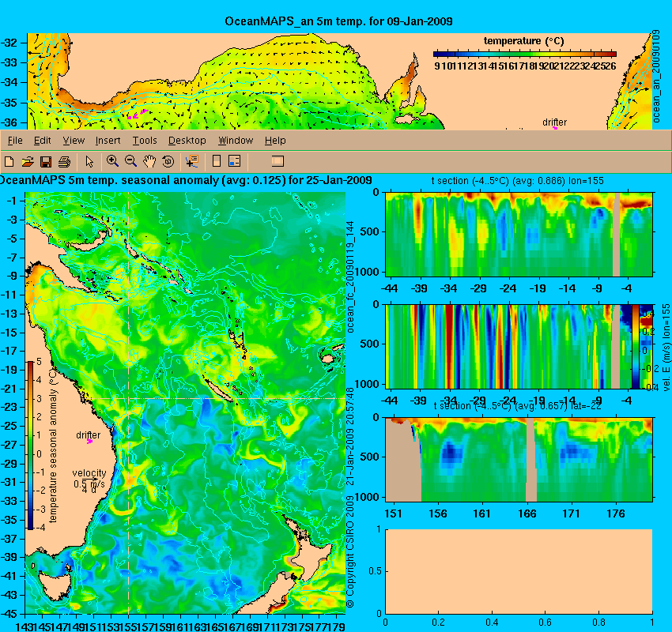Click the temperature section plot for lon=155

519,234
